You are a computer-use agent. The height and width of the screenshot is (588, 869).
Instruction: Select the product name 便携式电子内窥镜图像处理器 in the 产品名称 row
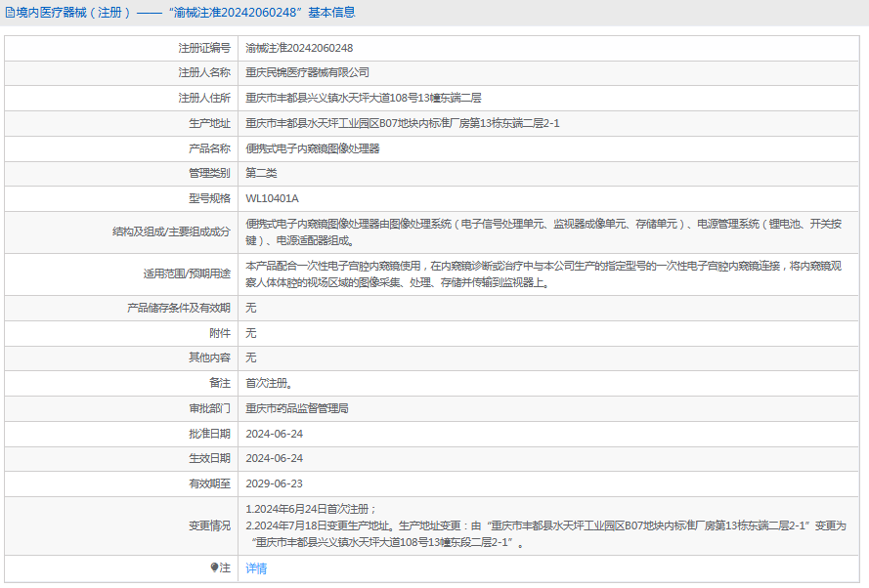[x=313, y=148]
